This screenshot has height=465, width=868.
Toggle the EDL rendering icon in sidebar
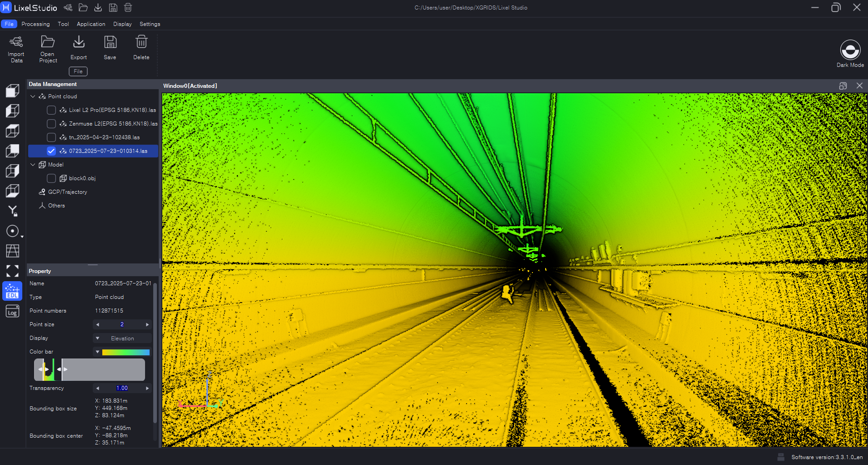click(x=12, y=291)
